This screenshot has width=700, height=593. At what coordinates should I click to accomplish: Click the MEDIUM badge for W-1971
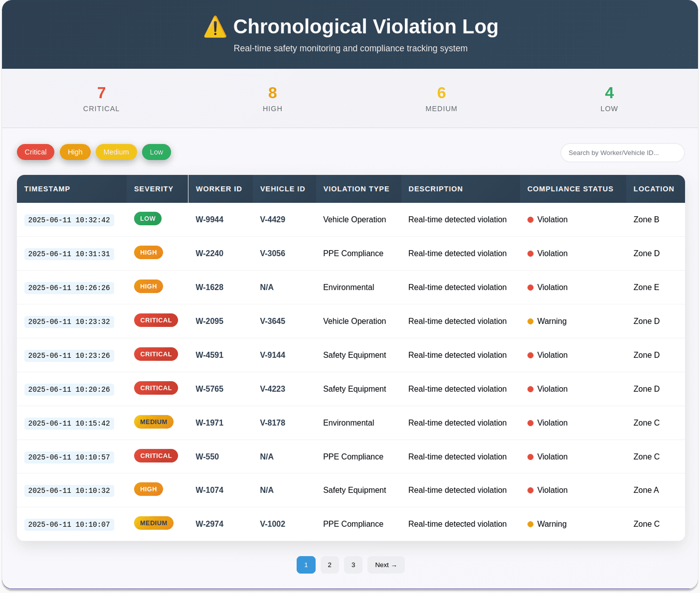pyautogui.click(x=154, y=422)
